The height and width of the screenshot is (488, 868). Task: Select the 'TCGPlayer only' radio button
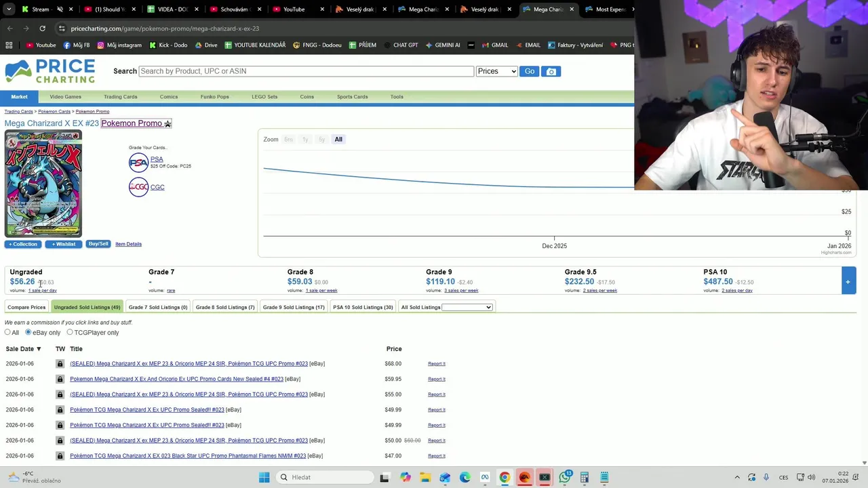(69, 332)
